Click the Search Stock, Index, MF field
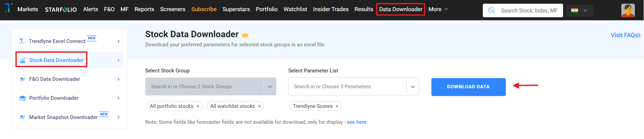 529,10
